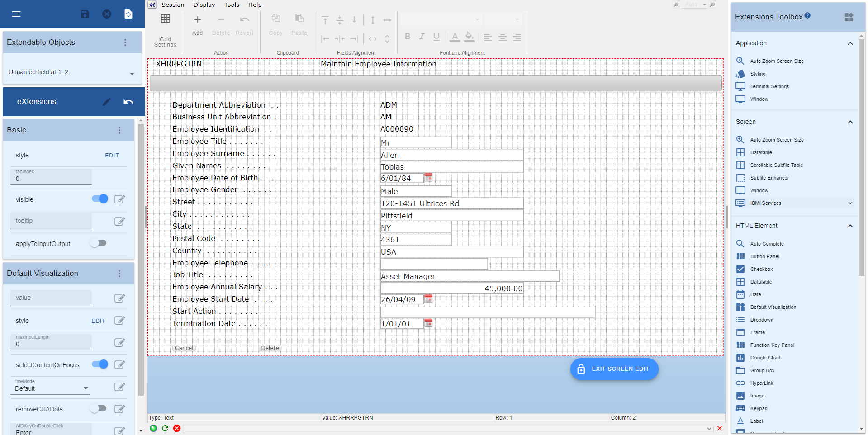Select the Function Key Panel element
The height and width of the screenshot is (435, 868).
[x=772, y=345]
